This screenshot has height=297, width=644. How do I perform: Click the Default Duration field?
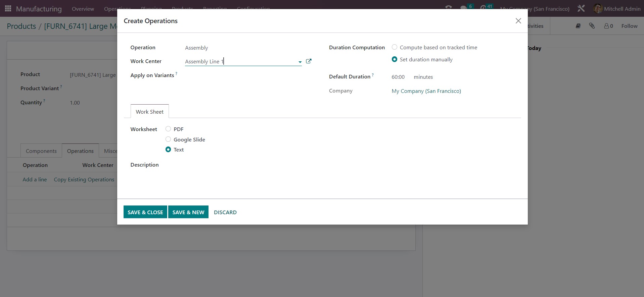398,77
